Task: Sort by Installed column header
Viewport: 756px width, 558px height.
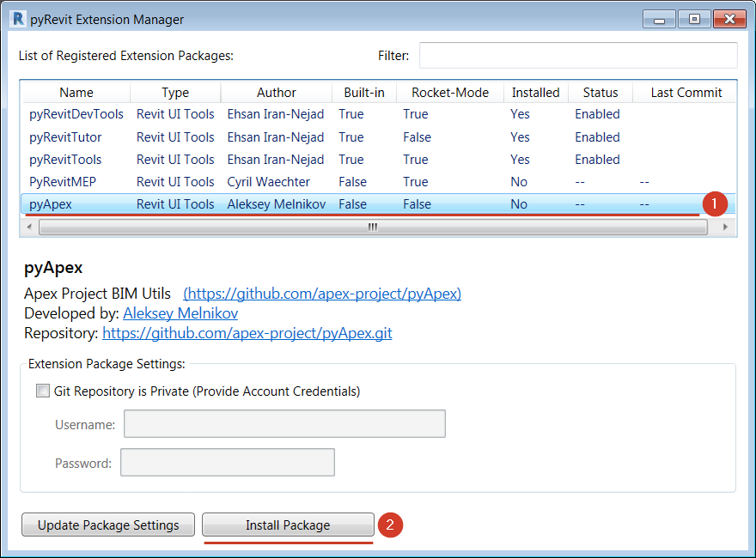Action: [x=536, y=93]
